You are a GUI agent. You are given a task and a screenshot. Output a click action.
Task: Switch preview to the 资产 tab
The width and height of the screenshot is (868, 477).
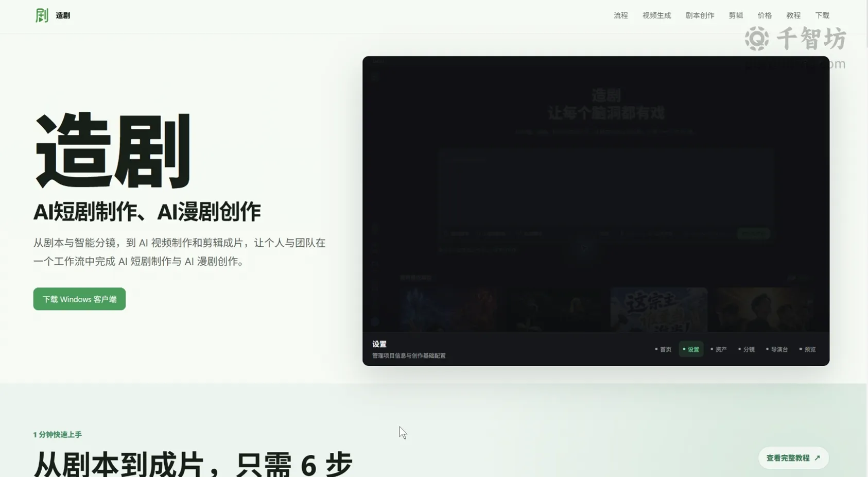[x=719, y=349]
